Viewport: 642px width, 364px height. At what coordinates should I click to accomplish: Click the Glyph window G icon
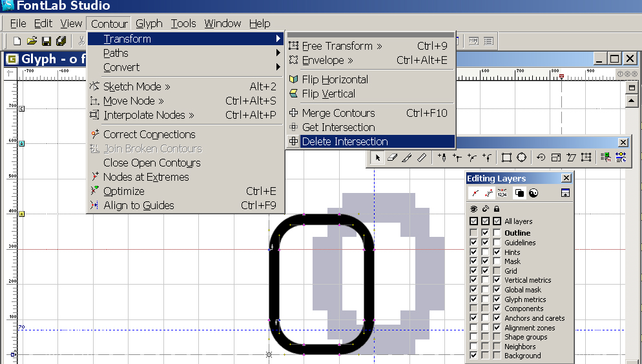pos(12,59)
